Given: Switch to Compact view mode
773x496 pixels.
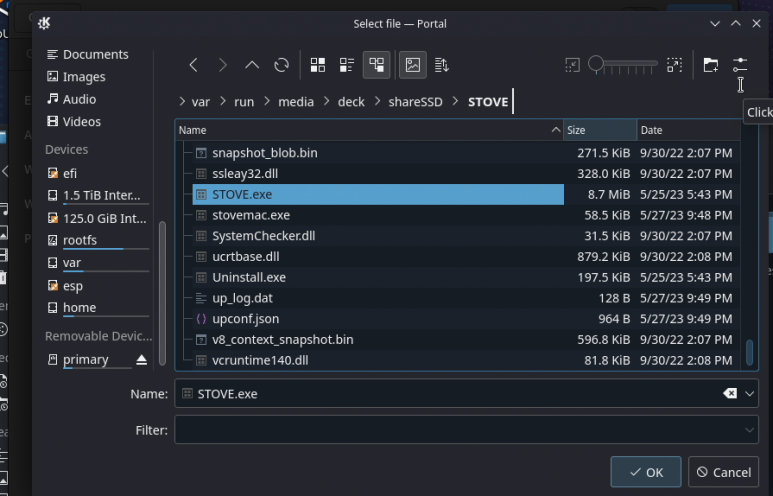Looking at the screenshot, I should click(x=347, y=65).
